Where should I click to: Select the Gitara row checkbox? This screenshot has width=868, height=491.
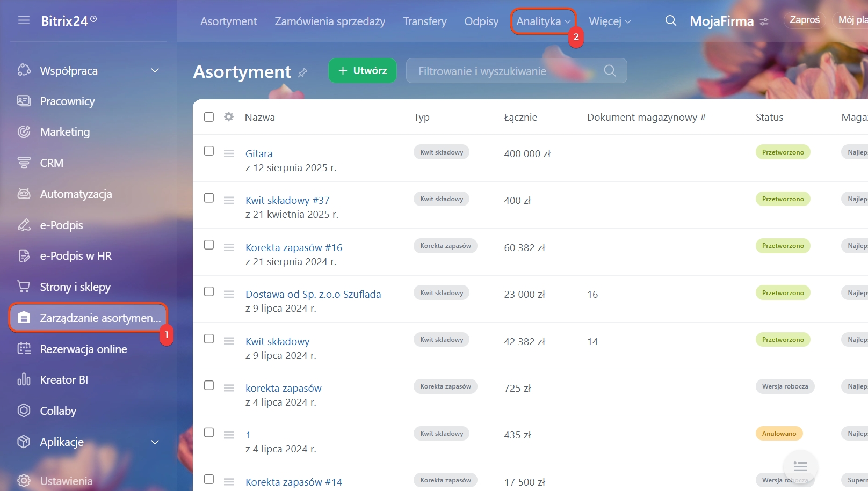[x=209, y=151]
